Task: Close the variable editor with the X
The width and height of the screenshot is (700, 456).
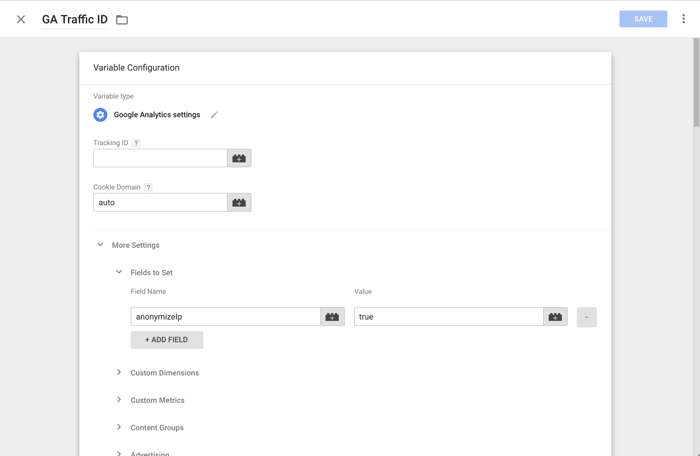Action: 21,19
